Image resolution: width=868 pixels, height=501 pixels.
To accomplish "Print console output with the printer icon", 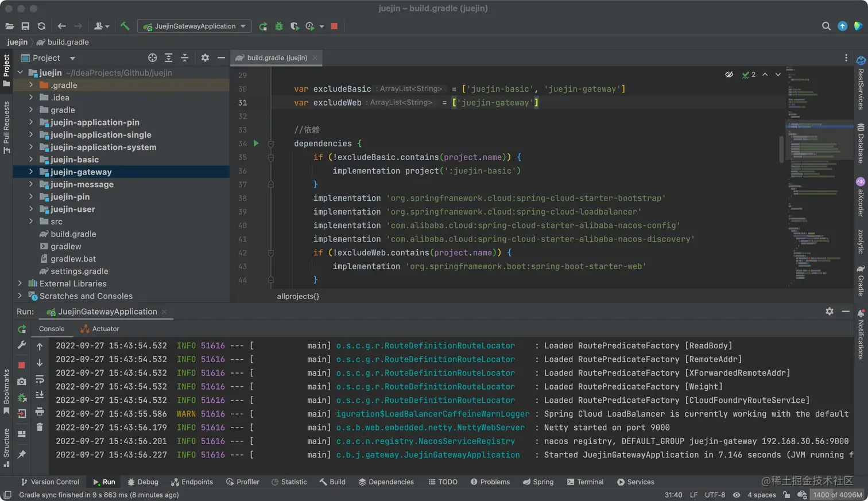I will click(x=40, y=411).
